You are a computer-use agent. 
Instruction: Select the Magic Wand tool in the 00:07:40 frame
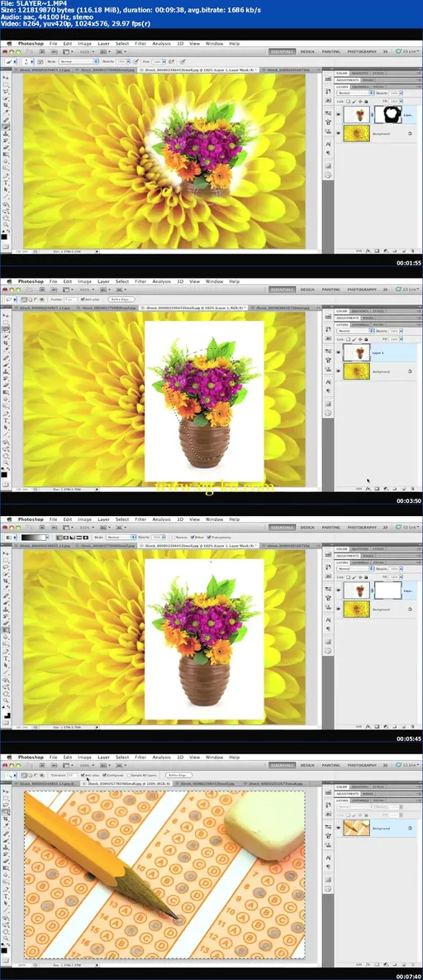[x=6, y=811]
